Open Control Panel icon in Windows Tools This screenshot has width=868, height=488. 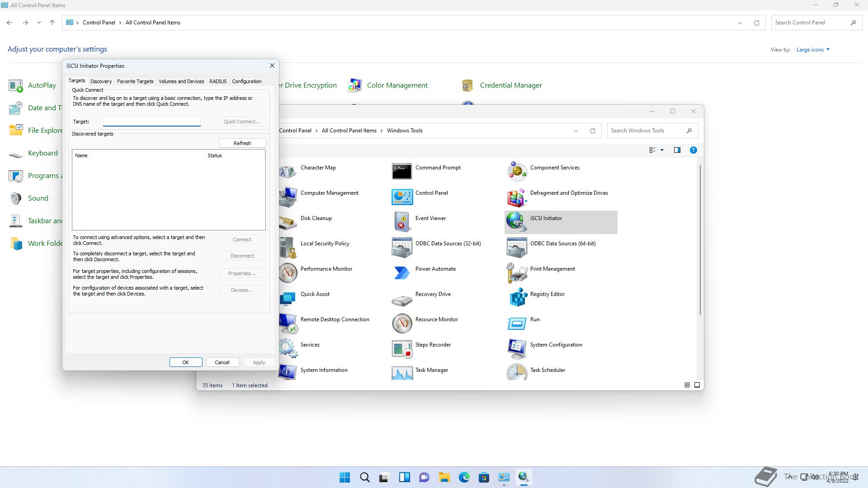coord(401,197)
